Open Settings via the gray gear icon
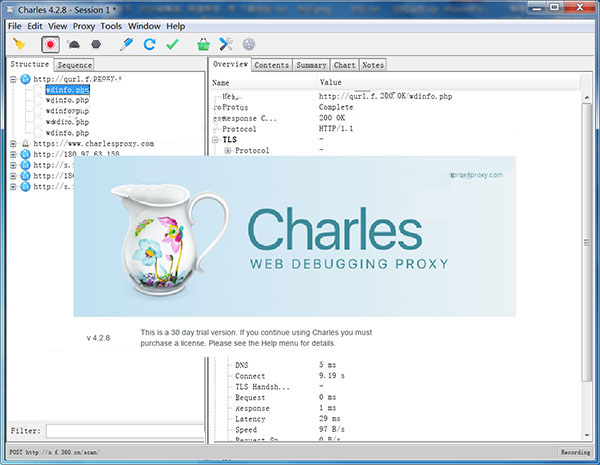 [249, 44]
